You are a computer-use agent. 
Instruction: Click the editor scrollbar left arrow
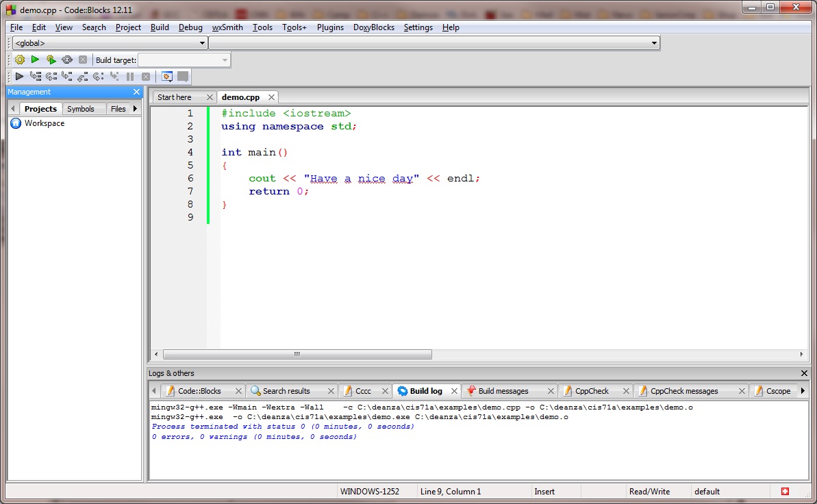pyautogui.click(x=155, y=355)
